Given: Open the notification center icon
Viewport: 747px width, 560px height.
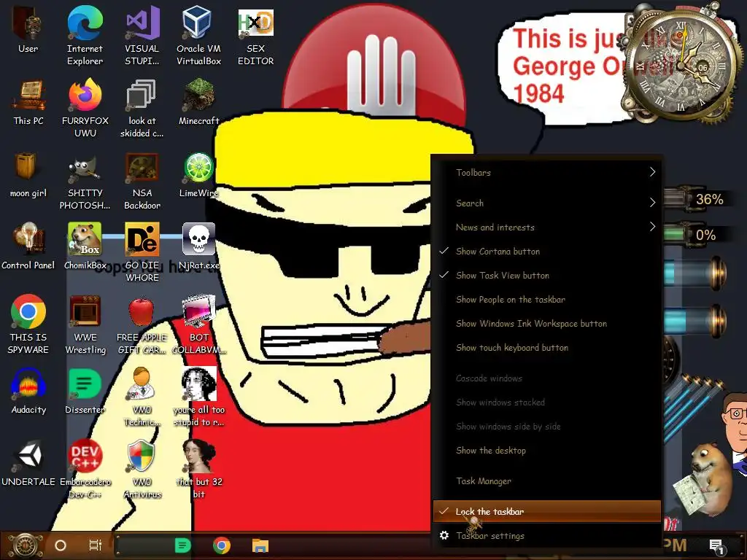Looking at the screenshot, I should (716, 546).
